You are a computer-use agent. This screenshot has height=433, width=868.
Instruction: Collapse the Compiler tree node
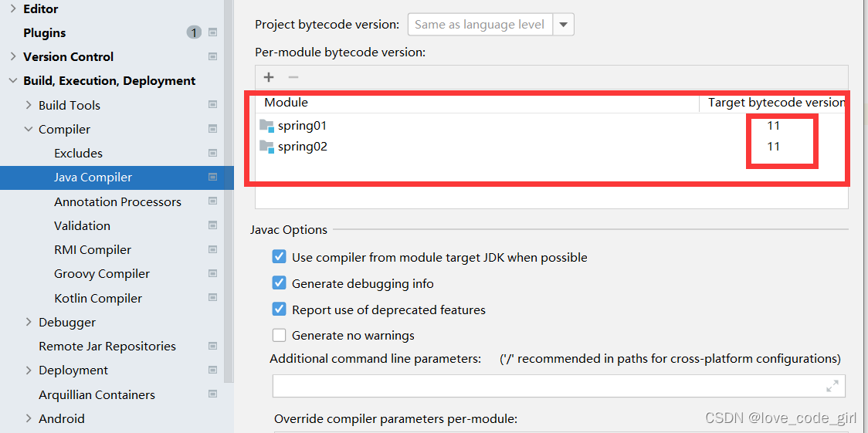(x=29, y=130)
